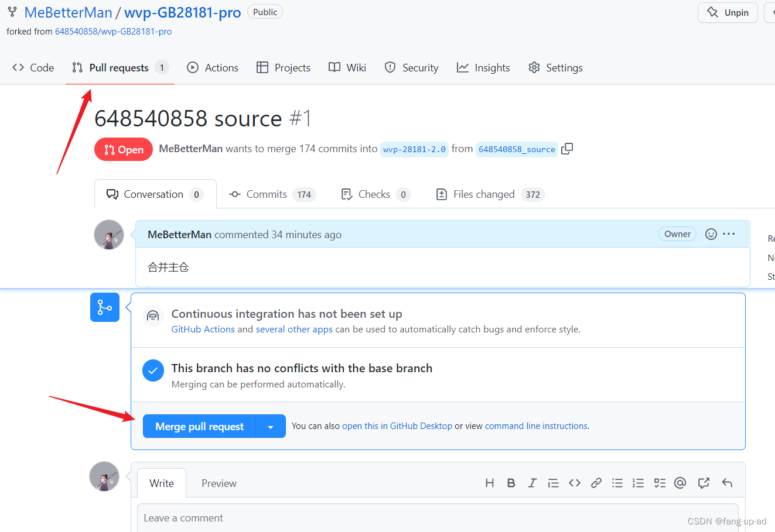775x532 pixels.
Task: Switch to the Actions tab
Action: coord(213,68)
